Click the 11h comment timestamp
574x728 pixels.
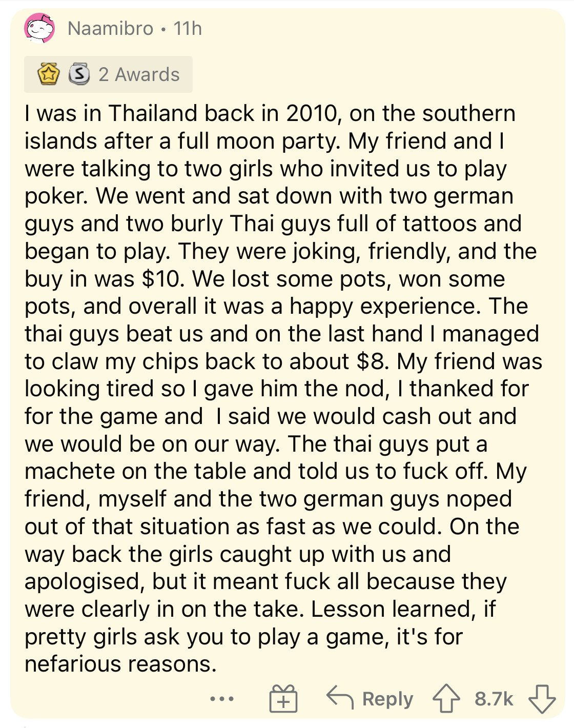(188, 29)
